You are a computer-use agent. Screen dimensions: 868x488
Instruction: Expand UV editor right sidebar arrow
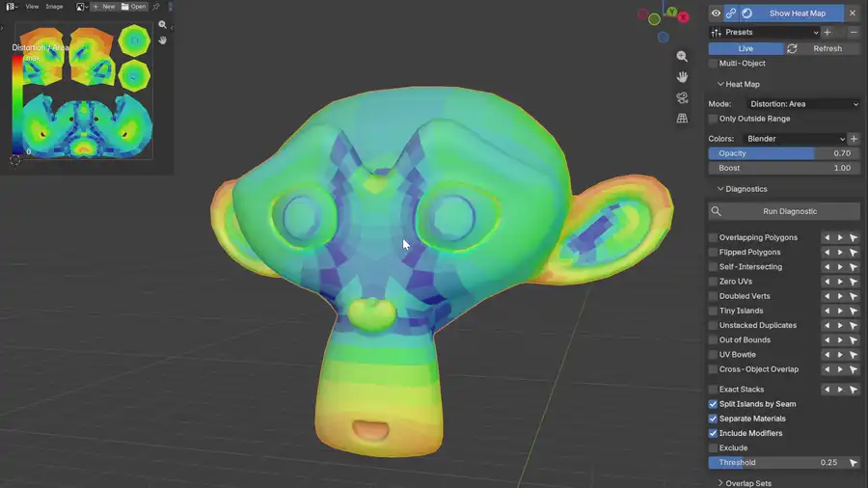tap(172, 28)
